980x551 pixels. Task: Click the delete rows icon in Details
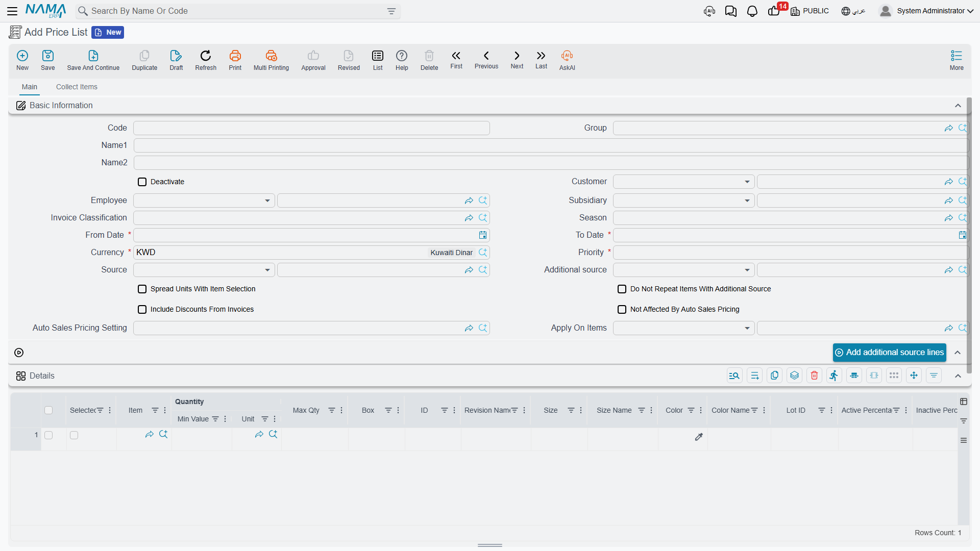[x=815, y=375]
